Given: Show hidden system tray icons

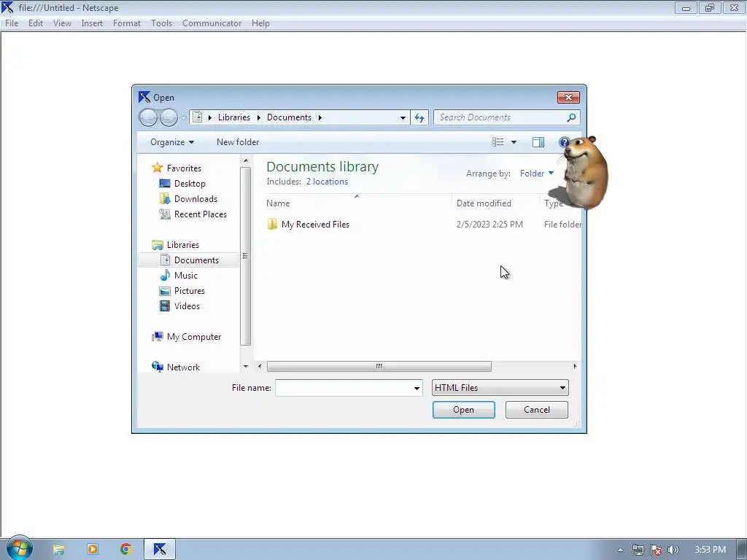Looking at the screenshot, I should pos(620,550).
